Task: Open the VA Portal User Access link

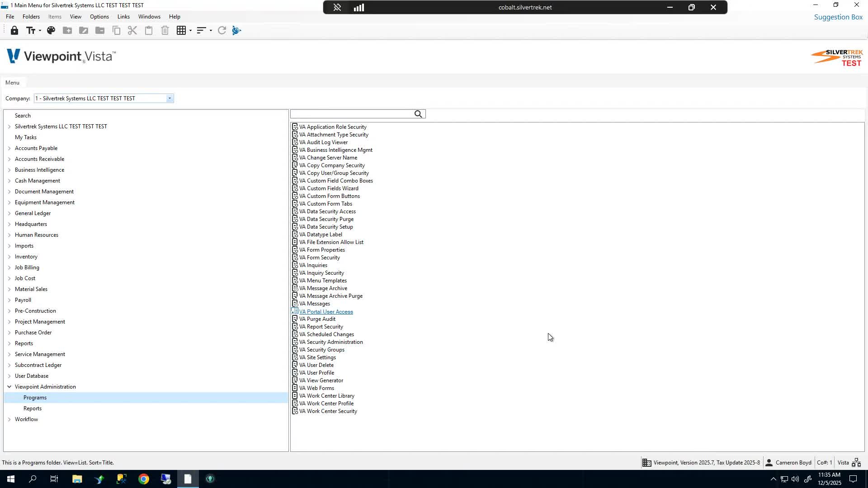Action: point(326,312)
